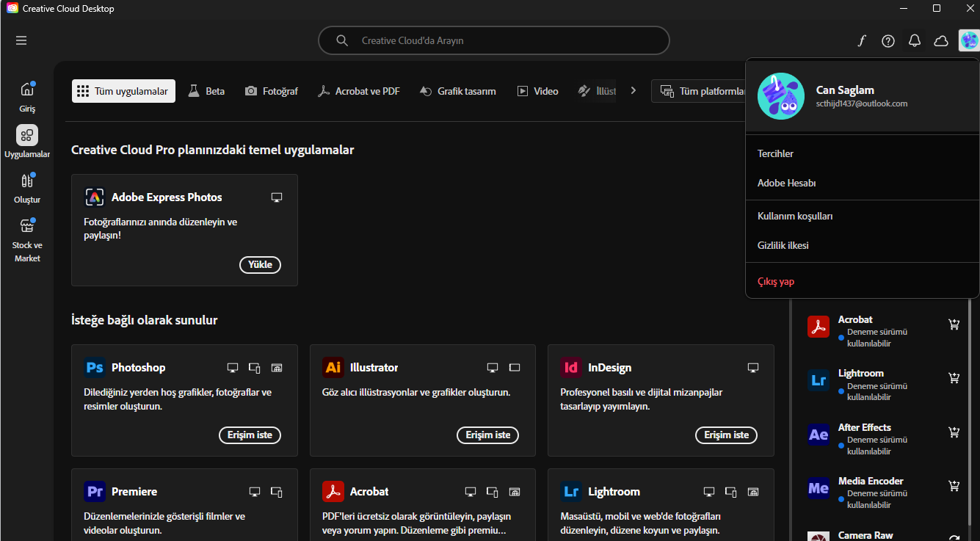Focus the Creative Cloud'da Arayın search field

tap(494, 40)
